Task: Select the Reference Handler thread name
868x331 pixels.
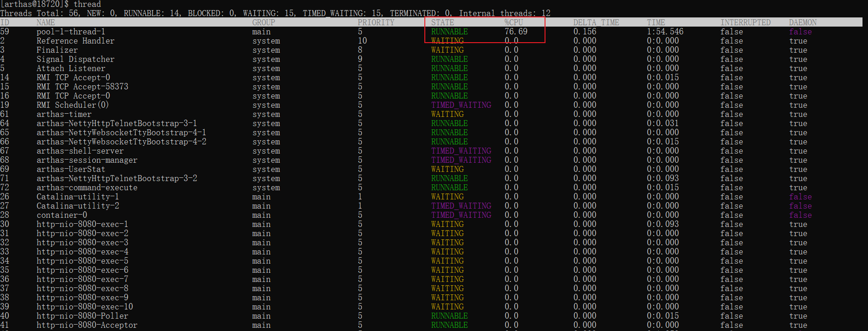Action: point(75,41)
